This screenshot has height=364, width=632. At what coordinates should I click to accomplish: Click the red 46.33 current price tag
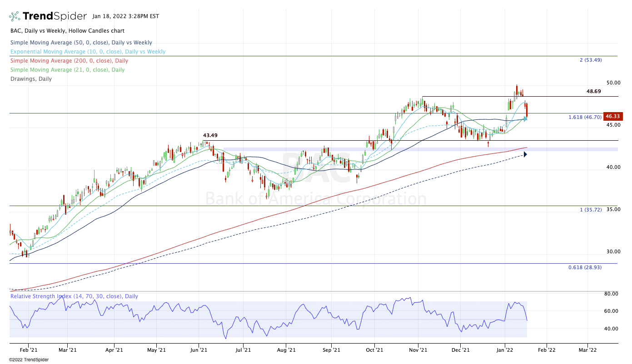pos(613,116)
